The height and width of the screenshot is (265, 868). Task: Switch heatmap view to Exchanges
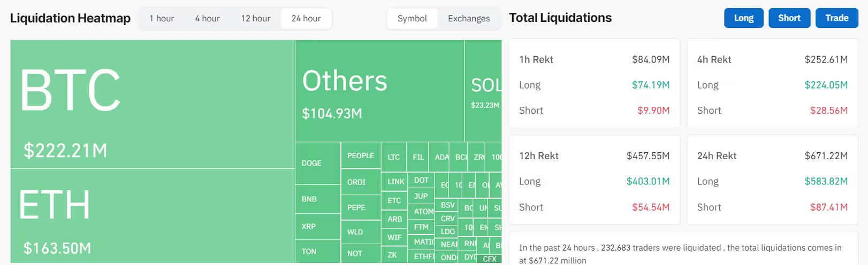pyautogui.click(x=469, y=19)
